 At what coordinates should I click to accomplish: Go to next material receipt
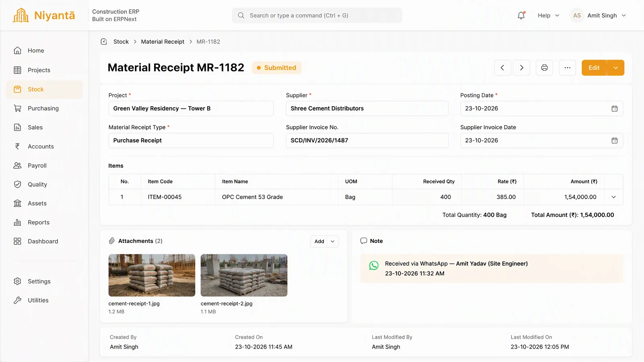click(522, 68)
